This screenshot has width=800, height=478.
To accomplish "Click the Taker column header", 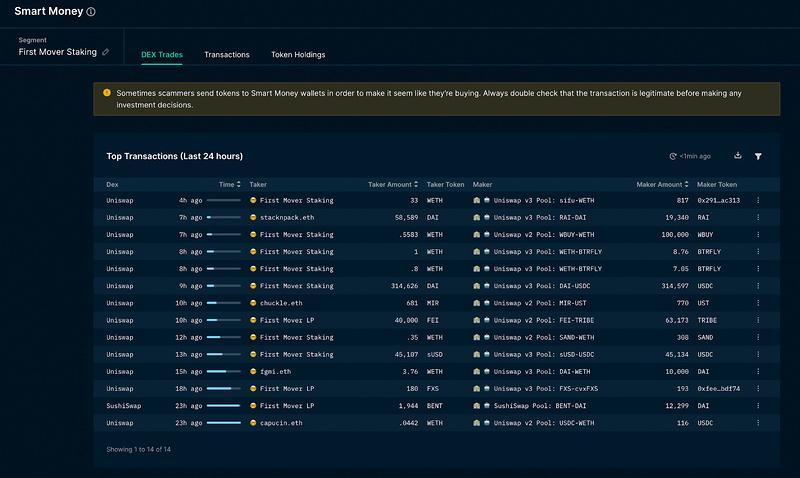I will [258, 185].
